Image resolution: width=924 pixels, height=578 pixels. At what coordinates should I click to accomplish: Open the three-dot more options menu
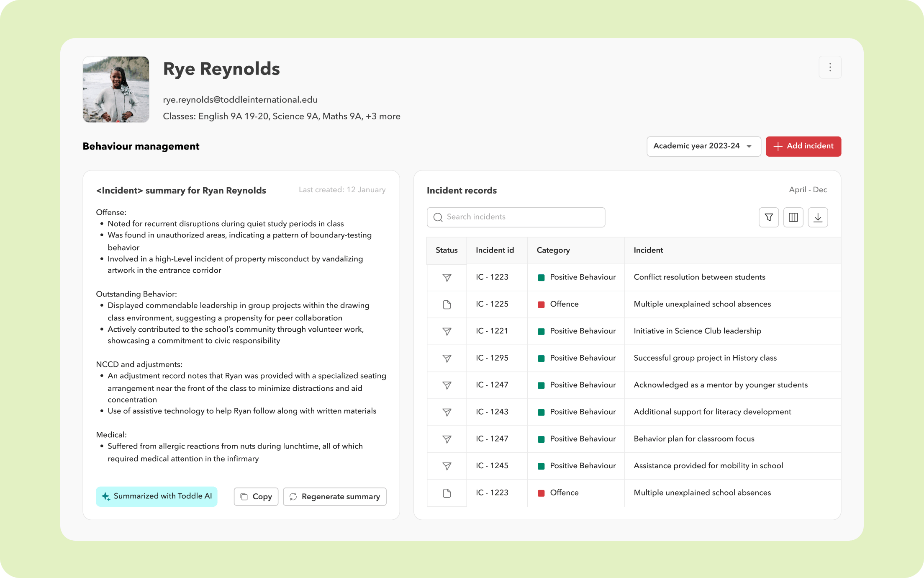coord(830,67)
